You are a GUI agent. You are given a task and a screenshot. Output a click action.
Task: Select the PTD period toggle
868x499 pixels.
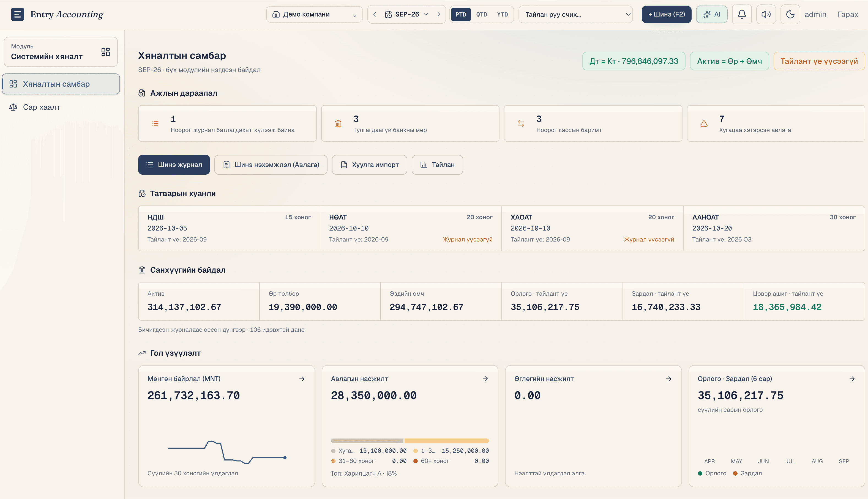click(x=461, y=14)
